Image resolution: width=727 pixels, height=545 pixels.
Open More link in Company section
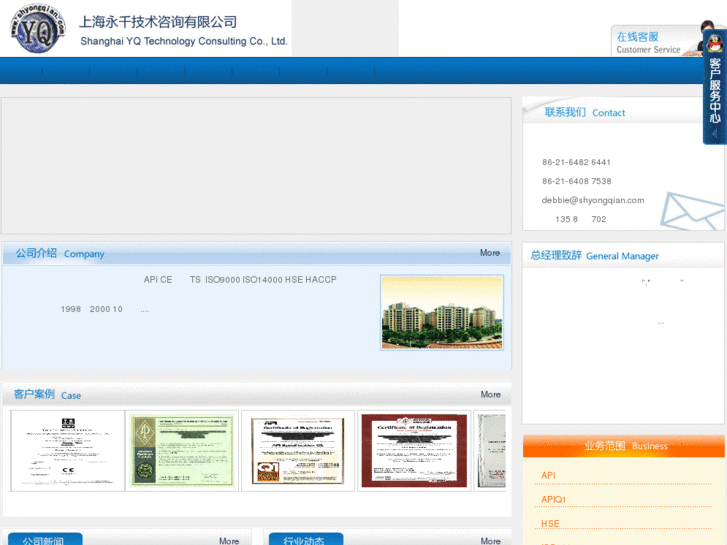point(490,253)
